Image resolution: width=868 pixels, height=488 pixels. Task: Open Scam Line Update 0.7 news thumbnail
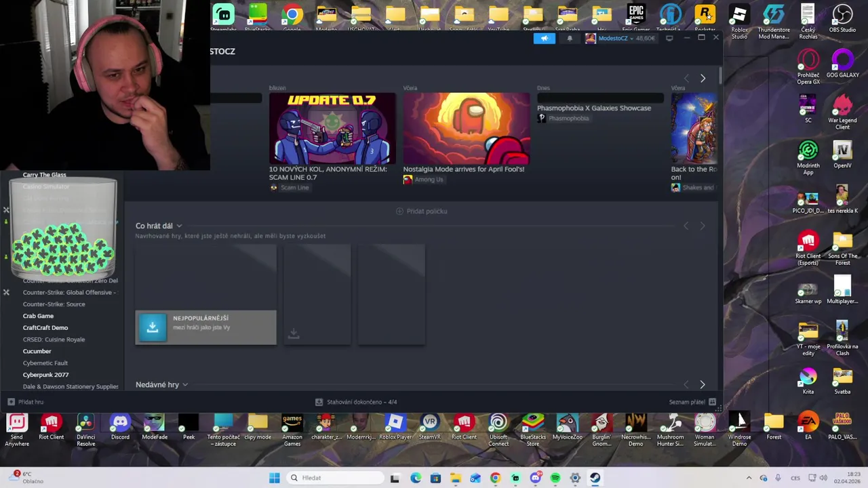coord(332,129)
